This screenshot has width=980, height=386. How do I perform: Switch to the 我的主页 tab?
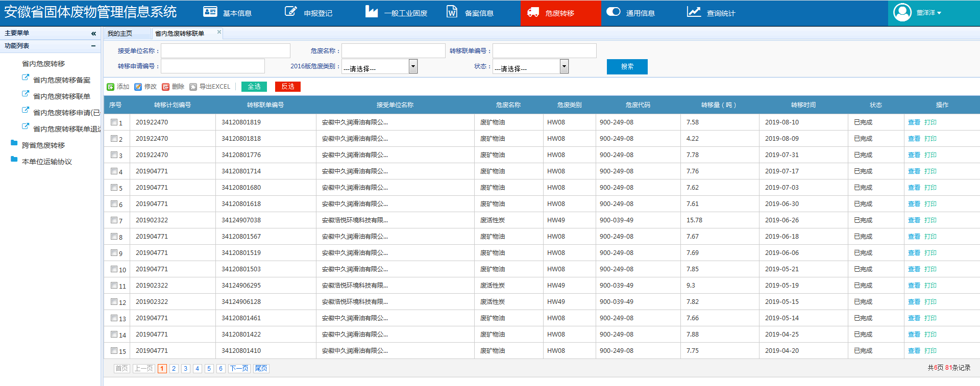coord(120,34)
